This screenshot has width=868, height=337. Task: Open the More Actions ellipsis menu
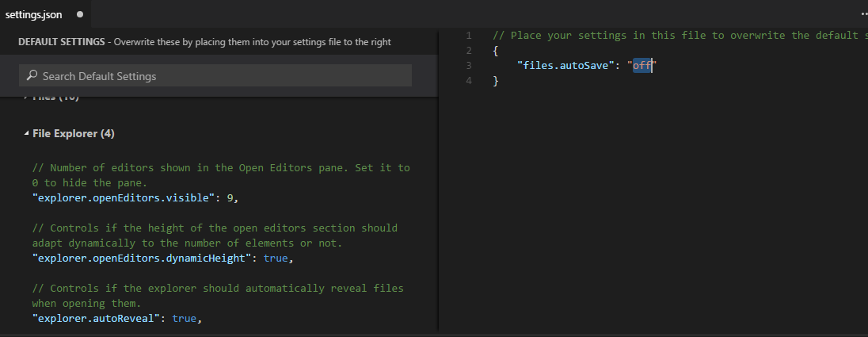coord(863,14)
